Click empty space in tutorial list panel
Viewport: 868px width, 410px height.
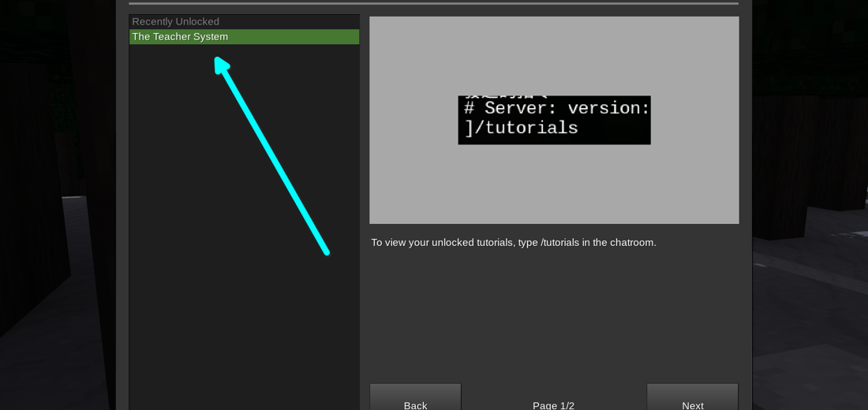coord(244,315)
